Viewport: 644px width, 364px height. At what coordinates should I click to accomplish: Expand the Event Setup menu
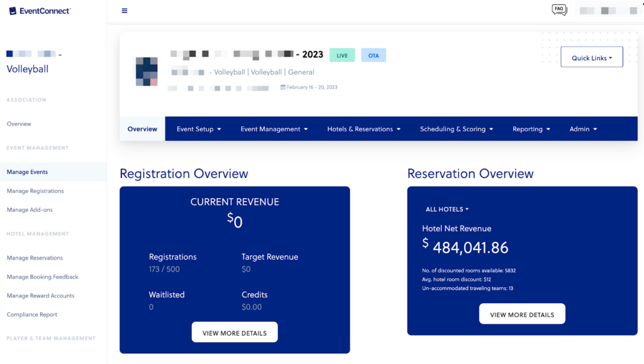199,128
